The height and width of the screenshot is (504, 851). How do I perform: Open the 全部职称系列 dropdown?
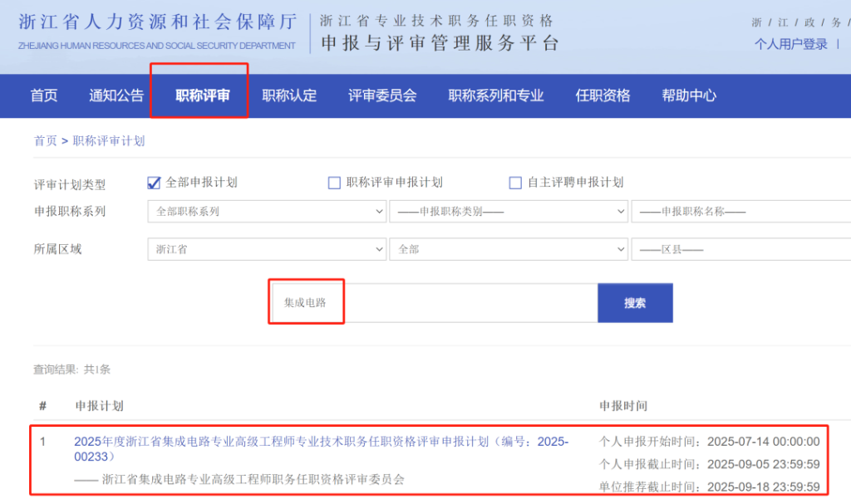266,212
